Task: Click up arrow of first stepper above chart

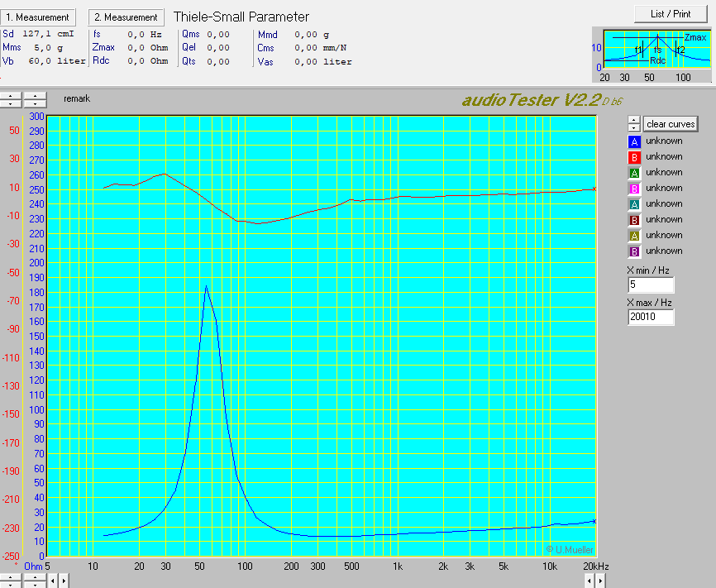Action: pos(11,95)
